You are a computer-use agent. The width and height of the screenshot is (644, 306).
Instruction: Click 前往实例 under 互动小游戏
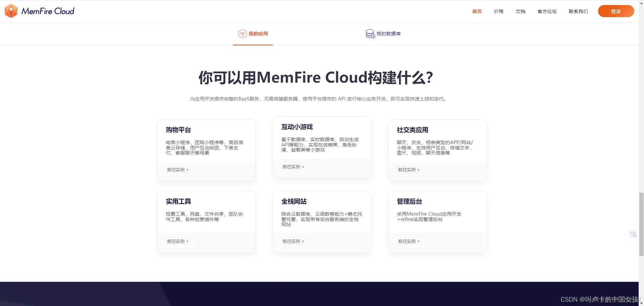293,167
